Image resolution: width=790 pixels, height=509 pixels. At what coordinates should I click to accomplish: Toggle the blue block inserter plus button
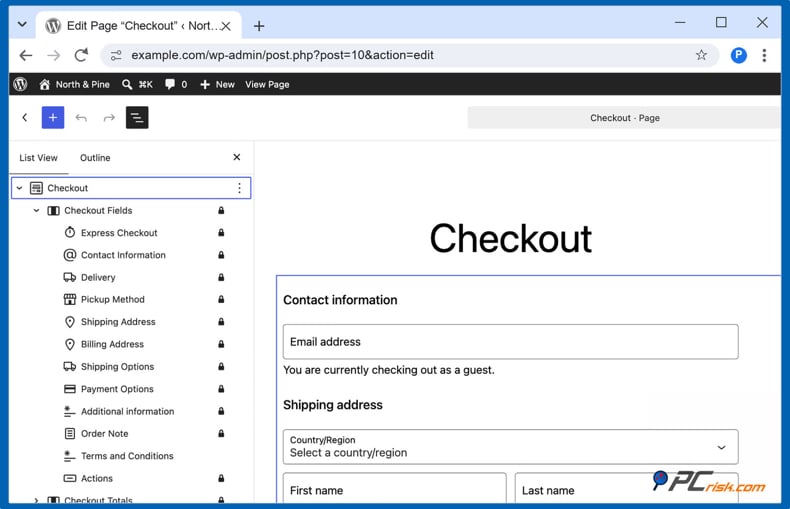click(x=53, y=117)
